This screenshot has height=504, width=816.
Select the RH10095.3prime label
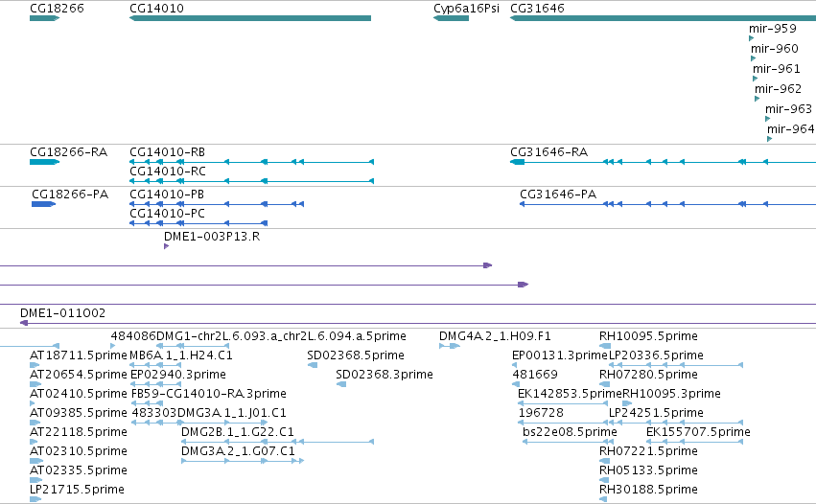[672, 394]
